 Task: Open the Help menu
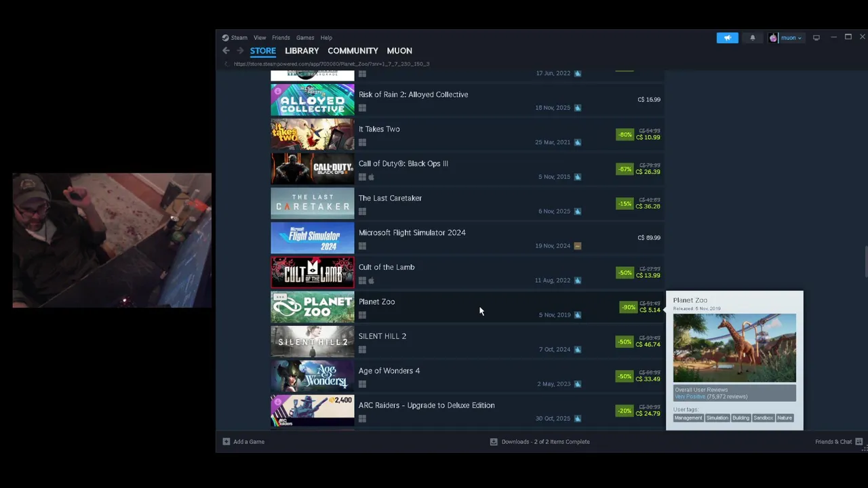coord(326,38)
